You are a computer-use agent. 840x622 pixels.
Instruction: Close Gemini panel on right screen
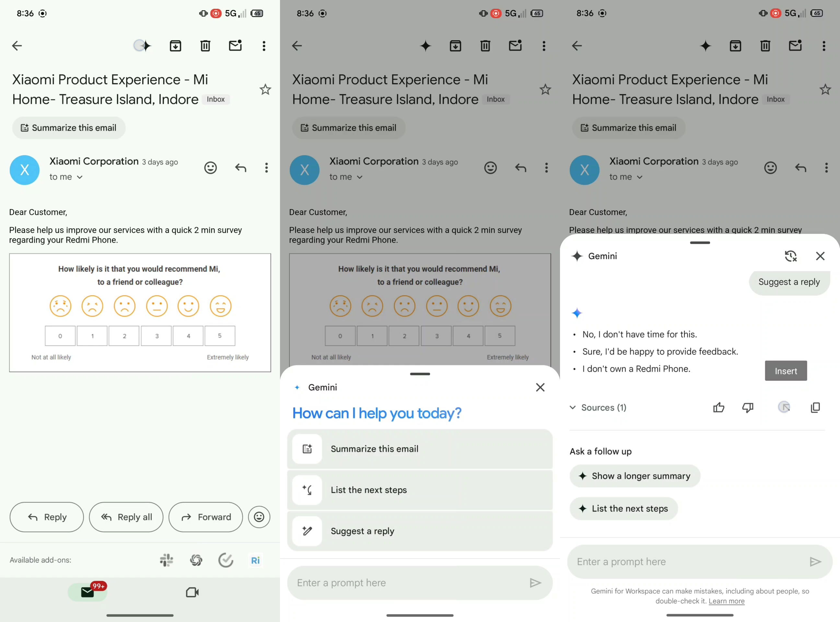point(820,256)
